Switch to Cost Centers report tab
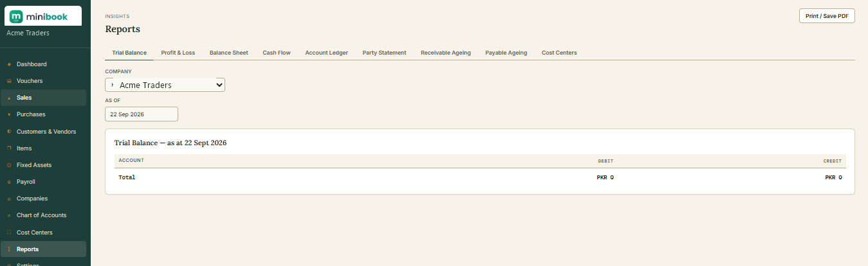This screenshot has width=868, height=266. point(559,53)
